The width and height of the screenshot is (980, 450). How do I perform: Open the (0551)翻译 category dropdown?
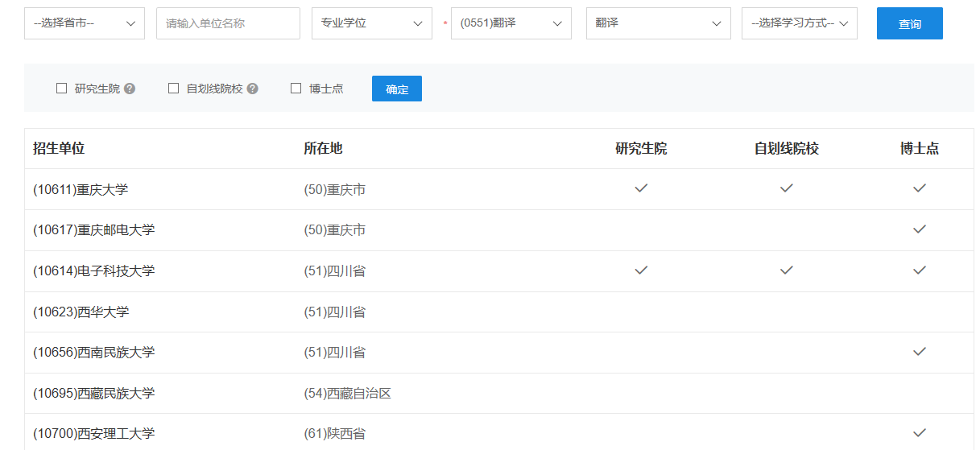[511, 23]
